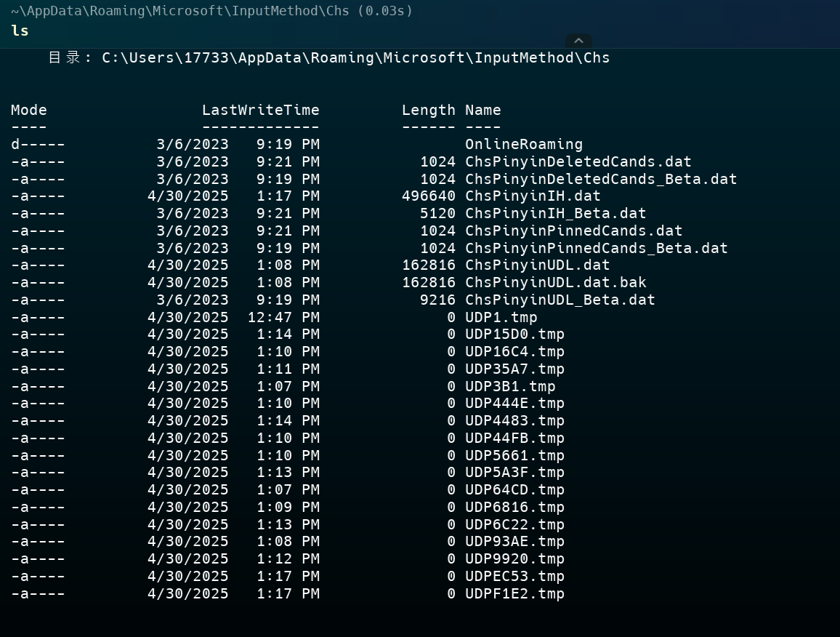Click the Length column header
Image resolution: width=840 pixels, height=637 pixels.
(x=428, y=110)
